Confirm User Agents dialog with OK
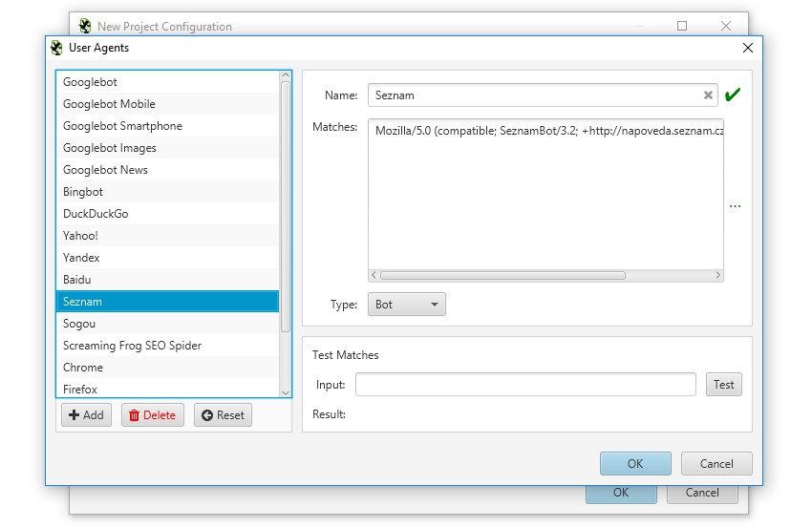 pyautogui.click(x=635, y=464)
